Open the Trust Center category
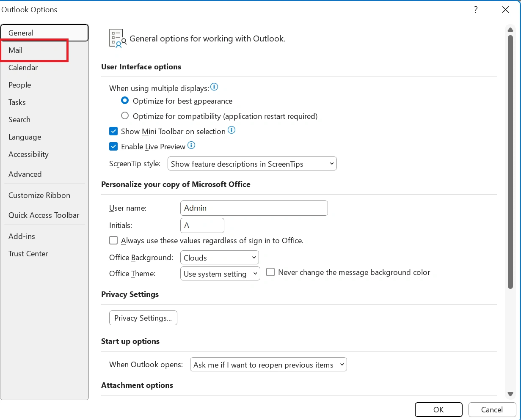521x420 pixels. [x=28, y=254]
